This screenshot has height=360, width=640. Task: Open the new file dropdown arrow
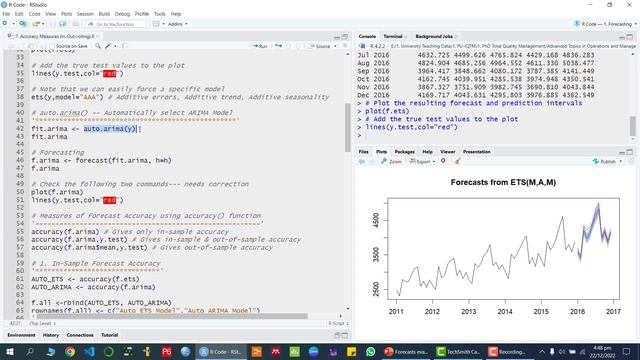13,24
